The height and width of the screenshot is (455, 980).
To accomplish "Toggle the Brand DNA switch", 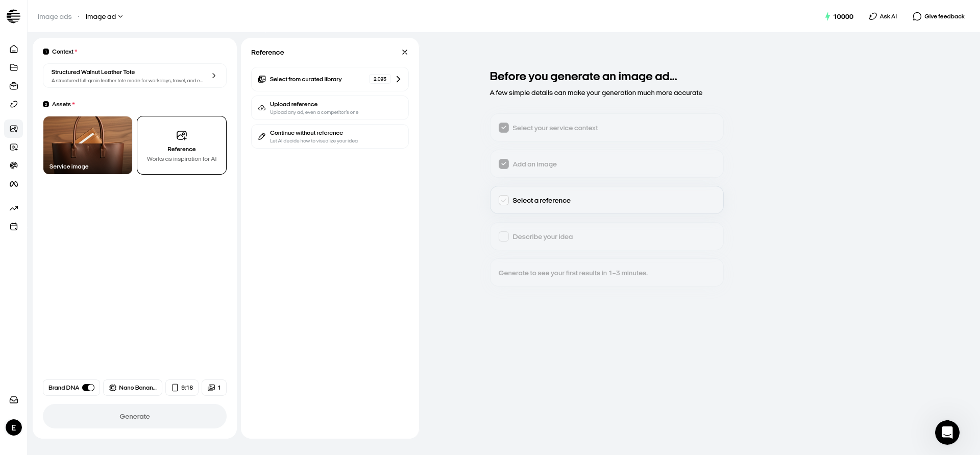I will click(88, 388).
